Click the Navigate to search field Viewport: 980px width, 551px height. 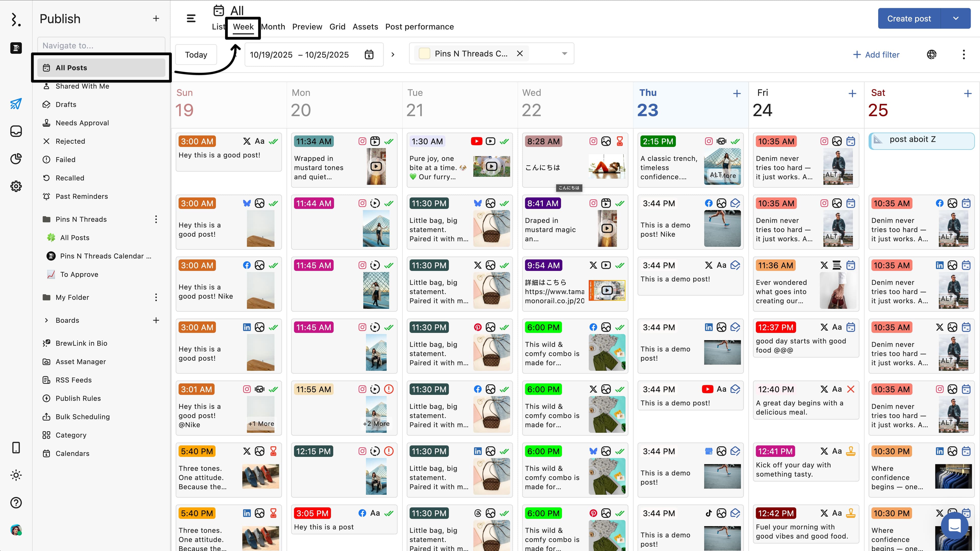click(x=101, y=46)
